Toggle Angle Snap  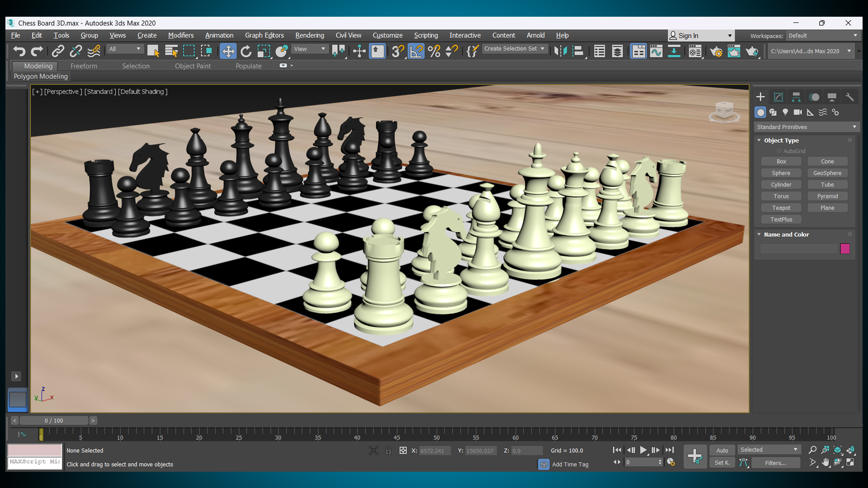(x=416, y=51)
